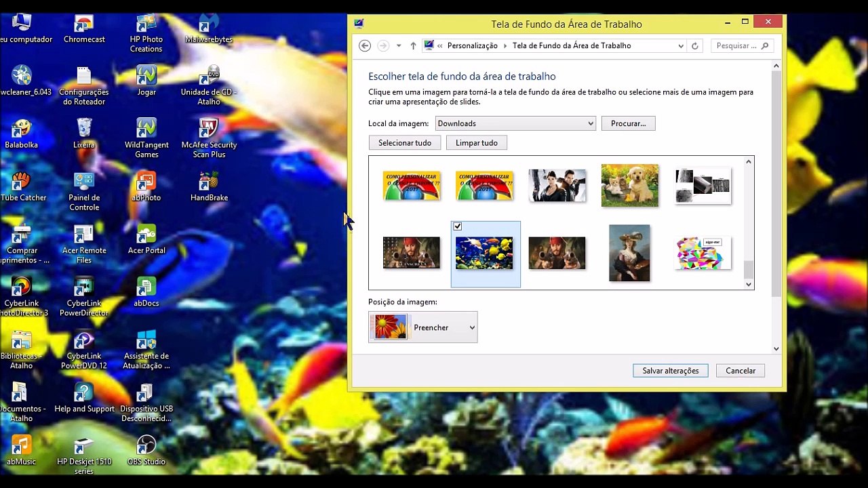Select the Acer Portal desktop icon
Viewport: 868px width, 488px height.
point(146,240)
